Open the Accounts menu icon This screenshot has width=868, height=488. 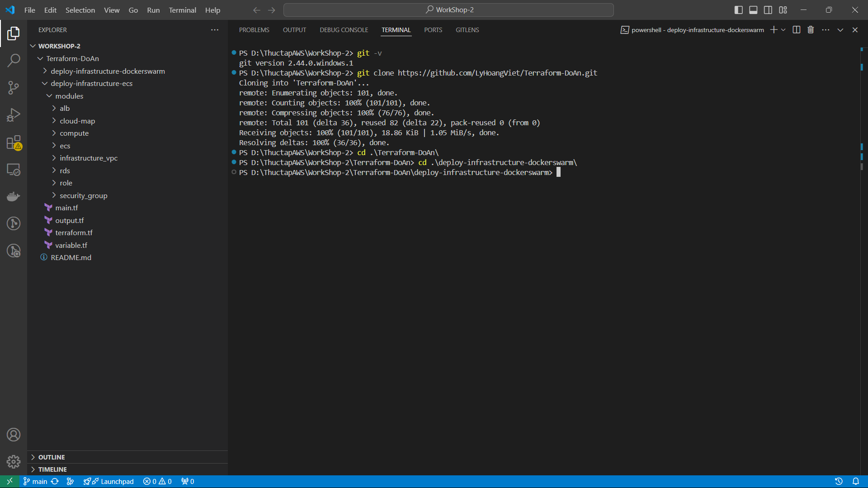click(x=14, y=435)
